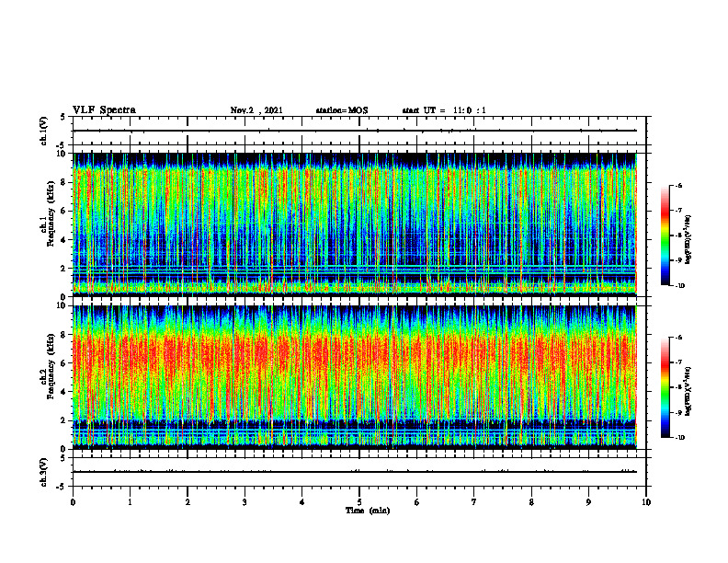This screenshot has width=728, height=563.
Task: Click the "VLF Spectra" plot title
Action: pyautogui.click(x=104, y=110)
